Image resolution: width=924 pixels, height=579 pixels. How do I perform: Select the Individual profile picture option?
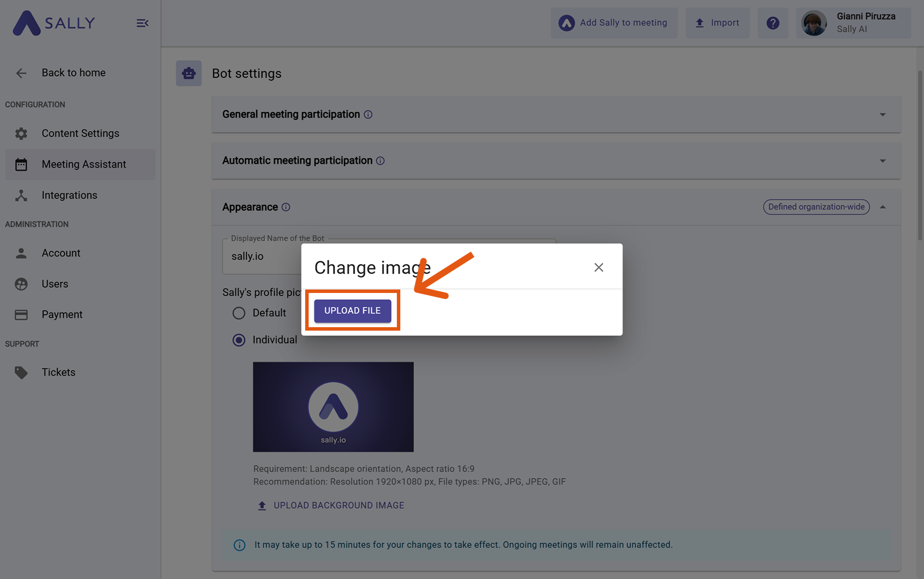[x=239, y=340]
